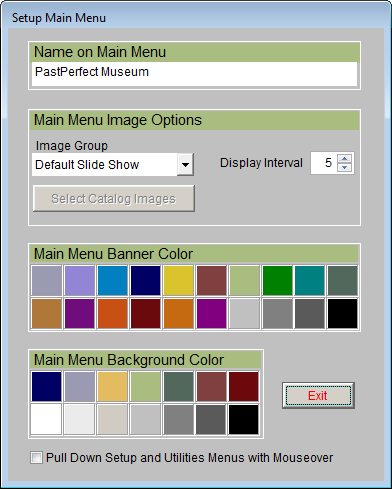The width and height of the screenshot is (392, 489).
Task: Choose brownish-red banner color swatch
Action: point(211,281)
